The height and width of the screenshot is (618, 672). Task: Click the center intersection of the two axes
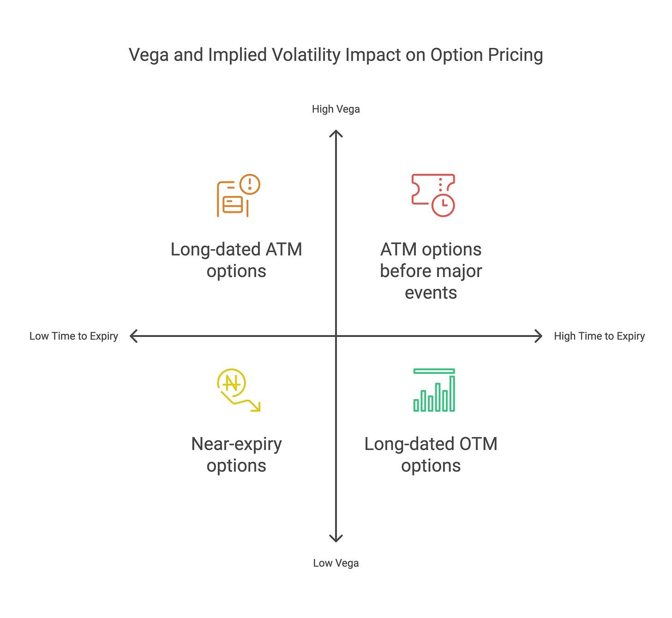pos(336,336)
